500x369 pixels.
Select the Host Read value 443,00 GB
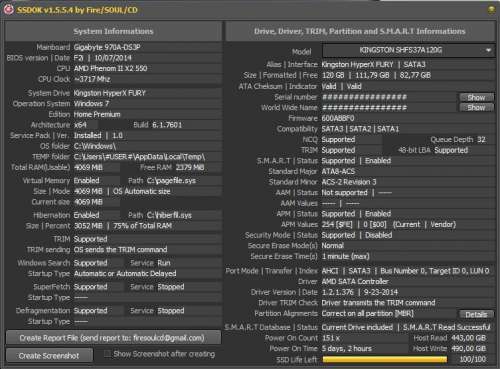click(468, 338)
